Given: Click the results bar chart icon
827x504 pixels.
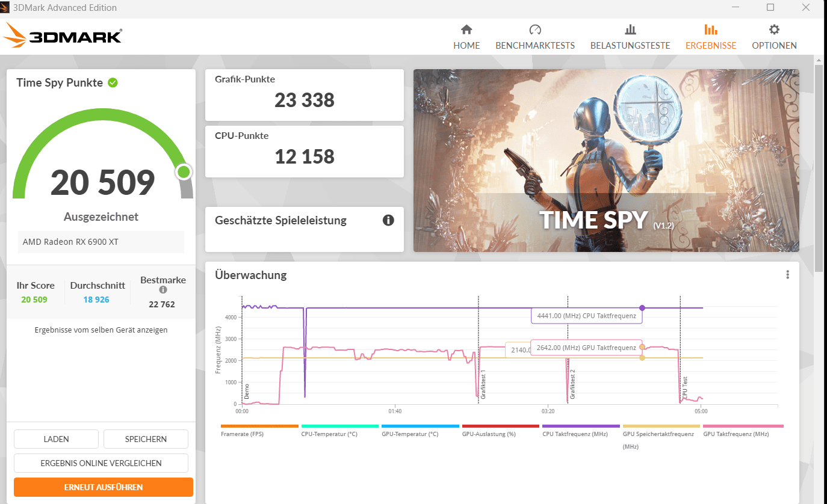Looking at the screenshot, I should [711, 29].
